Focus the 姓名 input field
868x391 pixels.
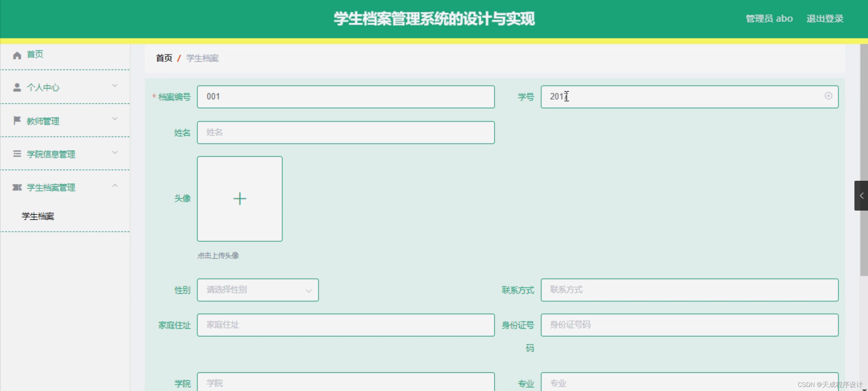345,133
